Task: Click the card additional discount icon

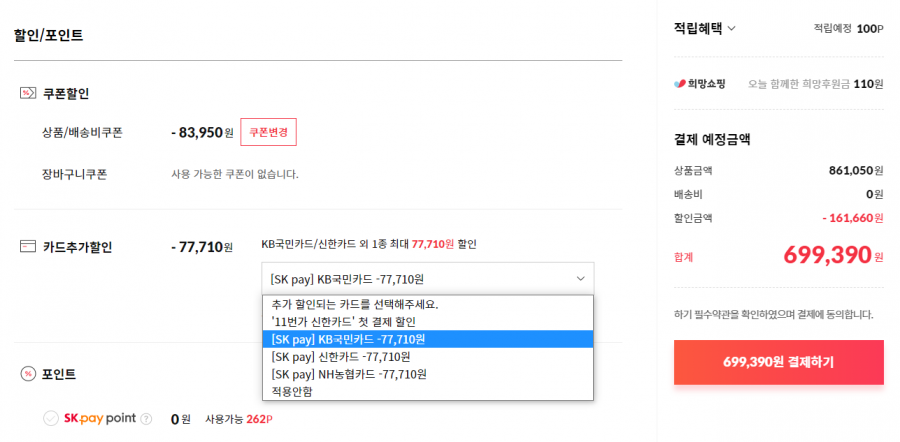Action: [28, 247]
